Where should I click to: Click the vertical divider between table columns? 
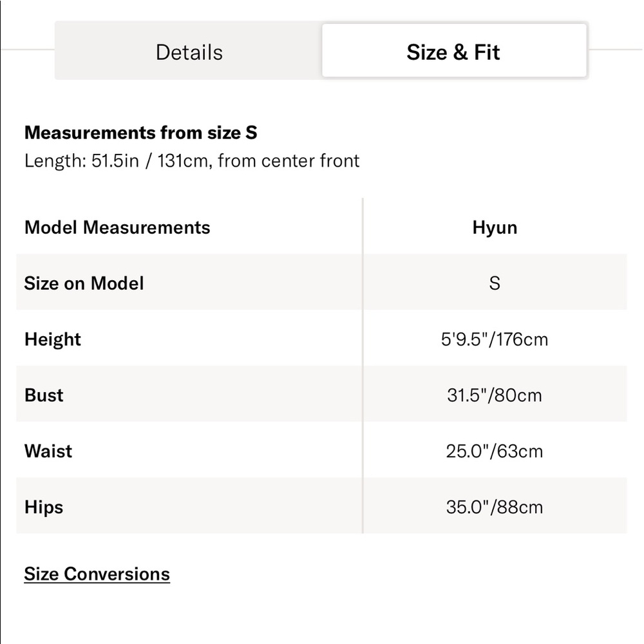(363, 366)
